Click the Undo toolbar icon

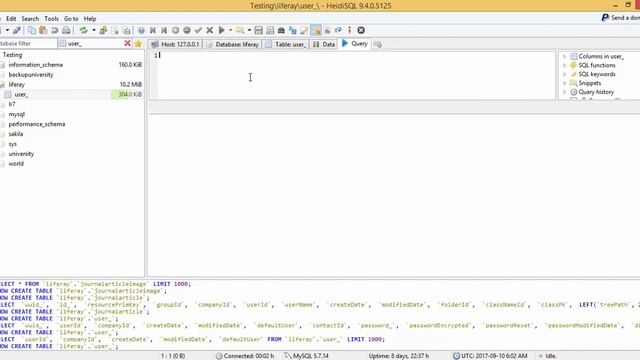[x=54, y=30]
